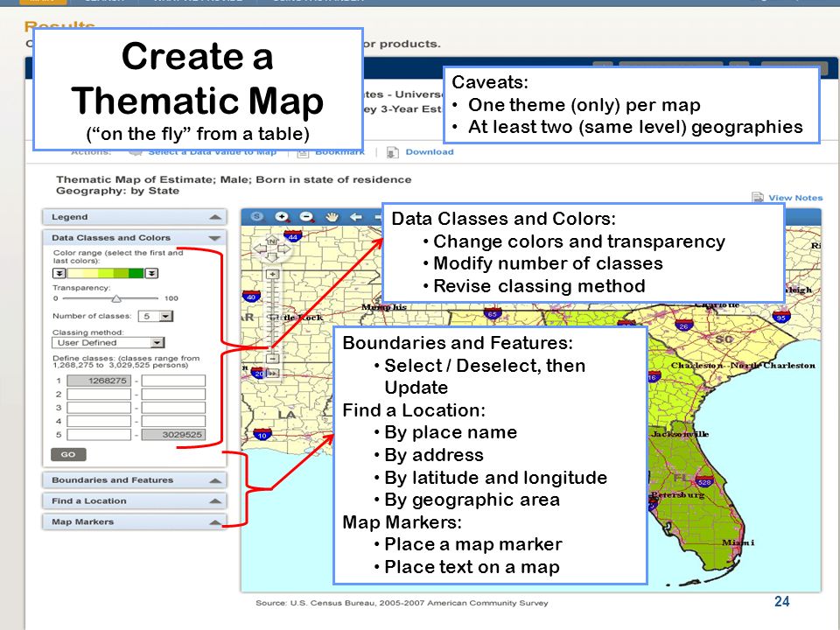Screen dimensions: 840x630
Task: Pan map south with down arrow
Action: coord(272,257)
